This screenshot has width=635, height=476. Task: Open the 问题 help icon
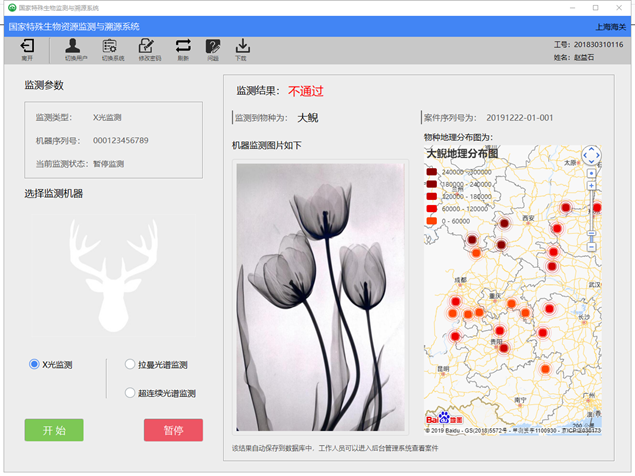tap(213, 48)
